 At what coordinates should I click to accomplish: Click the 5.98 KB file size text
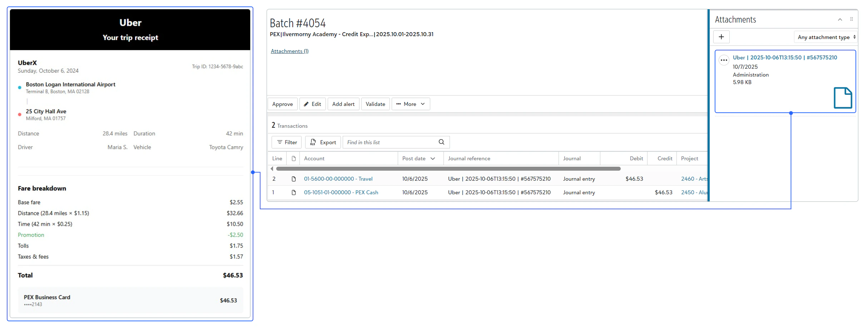(742, 82)
